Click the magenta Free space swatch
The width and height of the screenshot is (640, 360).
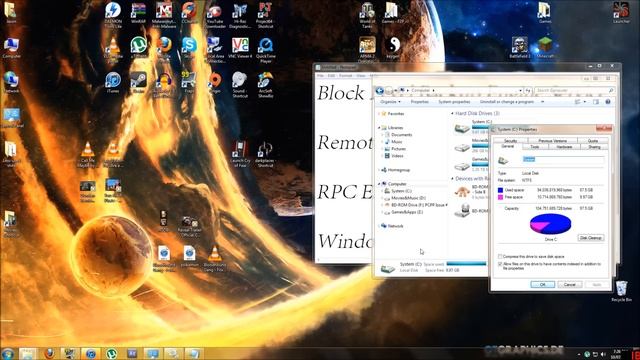pyautogui.click(x=500, y=197)
